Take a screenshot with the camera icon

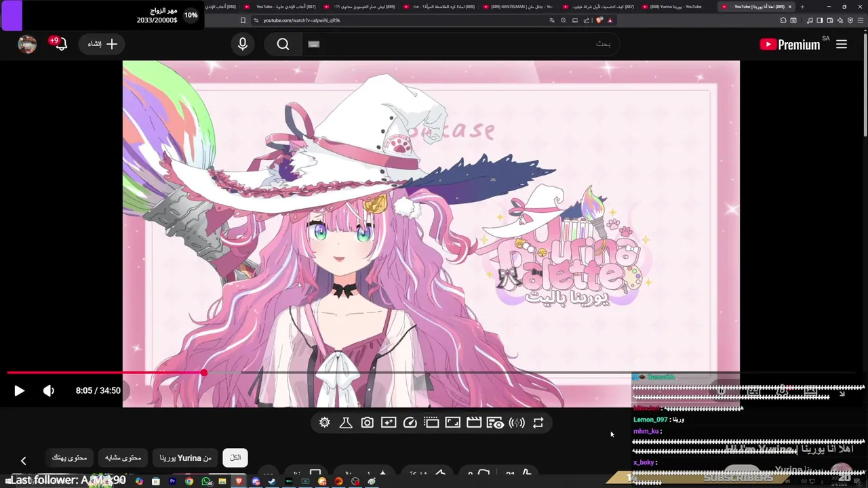click(x=367, y=423)
